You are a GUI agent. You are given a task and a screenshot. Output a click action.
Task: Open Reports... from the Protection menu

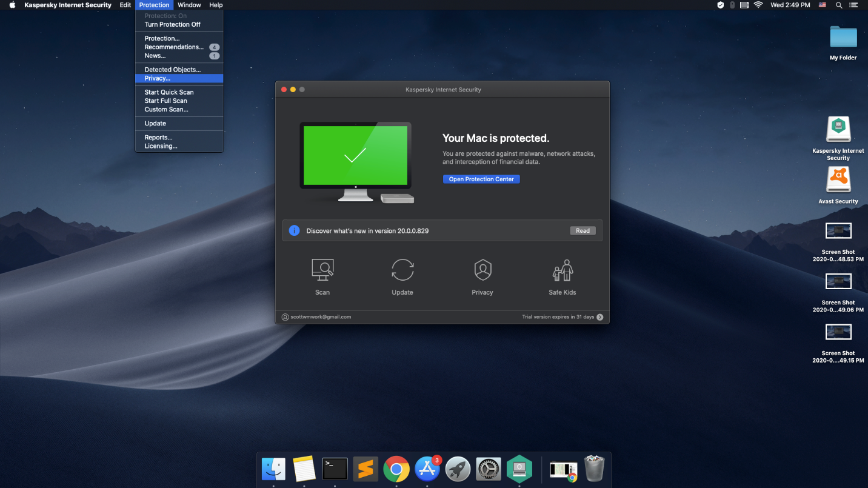click(x=179, y=138)
